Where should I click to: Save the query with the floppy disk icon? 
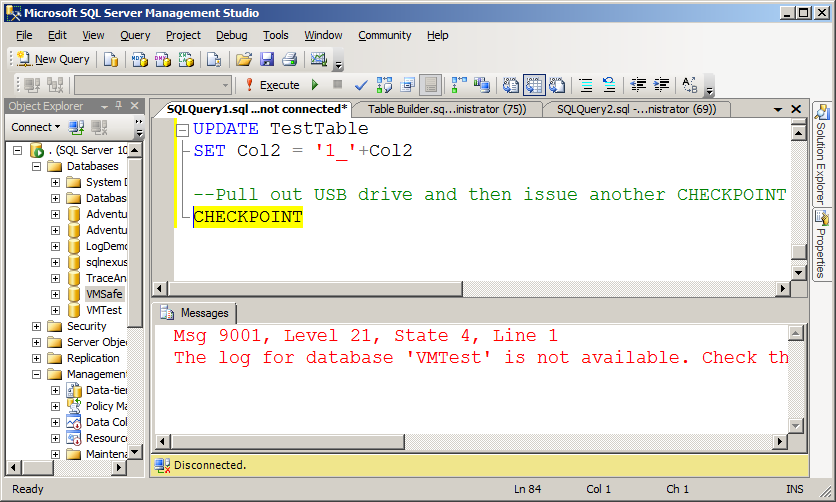point(267,59)
